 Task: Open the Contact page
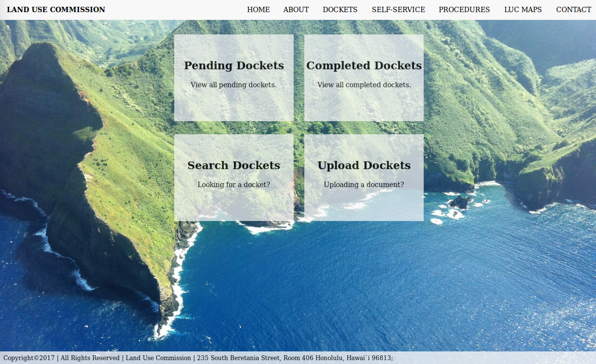pos(573,10)
